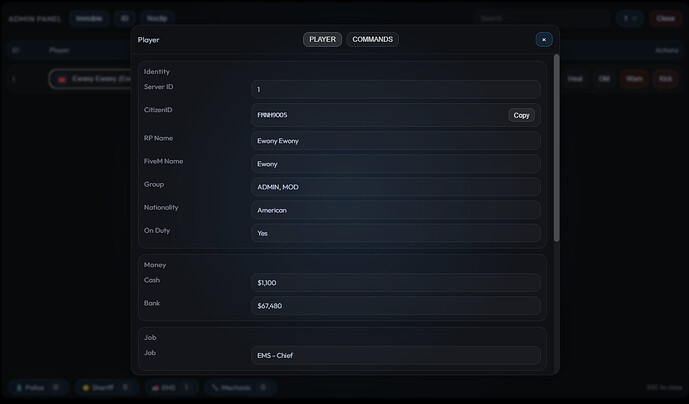This screenshot has width=689, height=404.
Task: Kick the listed player
Action: [x=665, y=79]
